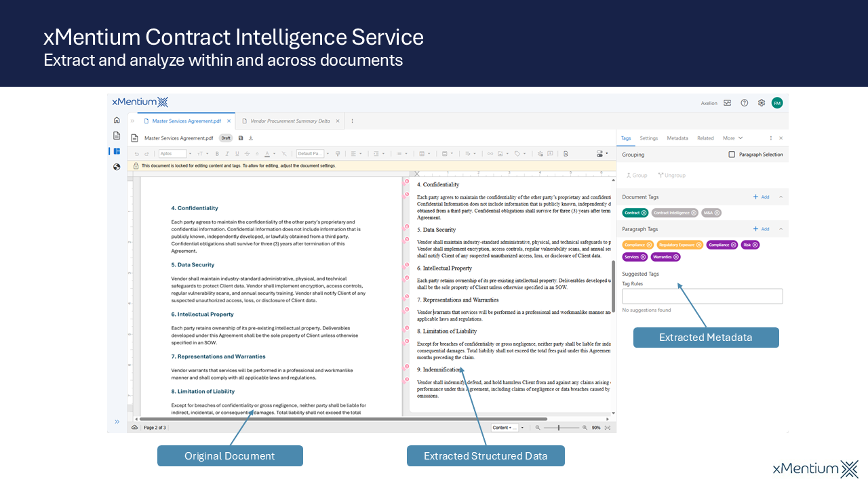Screen dimensions: 868x488
Task: Open the globe icon in left sidebar
Action: 117,167
